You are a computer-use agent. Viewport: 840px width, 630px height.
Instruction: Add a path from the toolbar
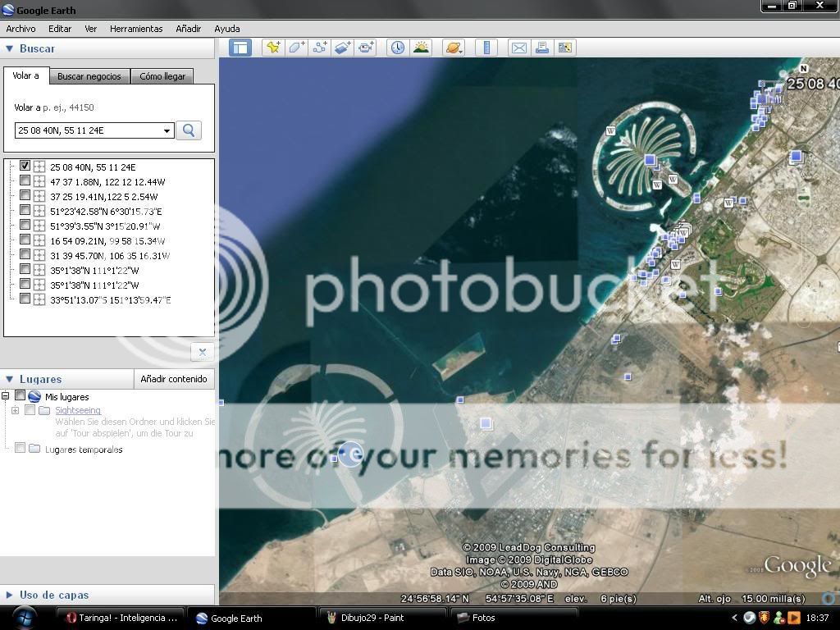click(320, 48)
